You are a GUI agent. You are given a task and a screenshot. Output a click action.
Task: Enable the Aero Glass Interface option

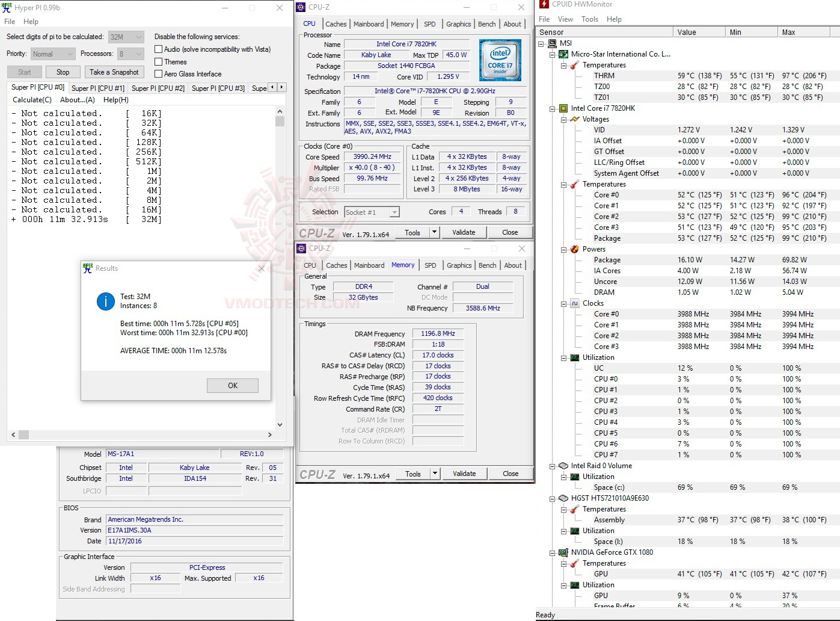point(158,73)
